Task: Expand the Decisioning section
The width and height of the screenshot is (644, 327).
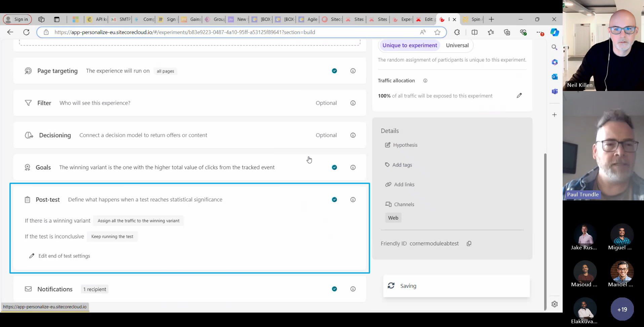Action: 55,135
